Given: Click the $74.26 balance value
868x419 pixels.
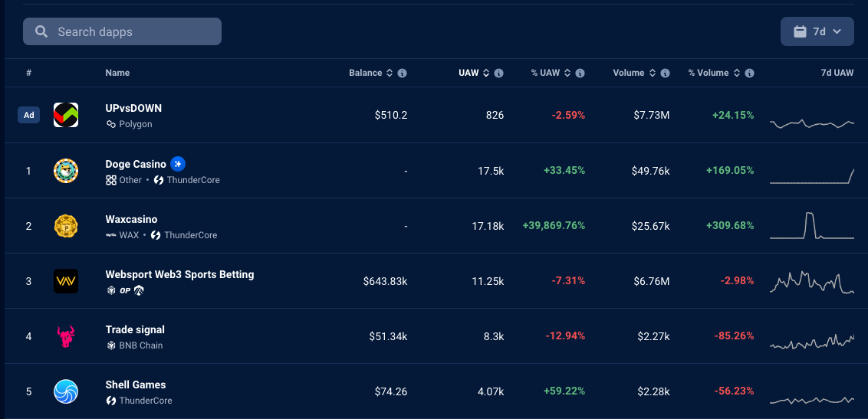Looking at the screenshot, I should pos(391,391).
